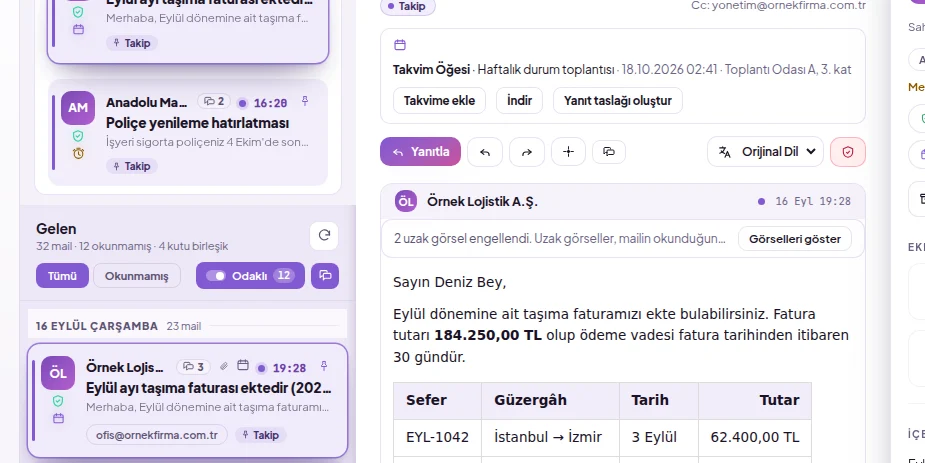Click the forward arrow icon in mail toolbar
This screenshot has width=925, height=463.
pyautogui.click(x=527, y=152)
